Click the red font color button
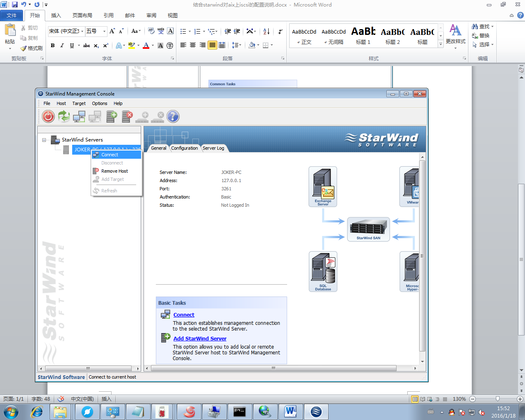The height and width of the screenshot is (420, 525). (x=146, y=46)
